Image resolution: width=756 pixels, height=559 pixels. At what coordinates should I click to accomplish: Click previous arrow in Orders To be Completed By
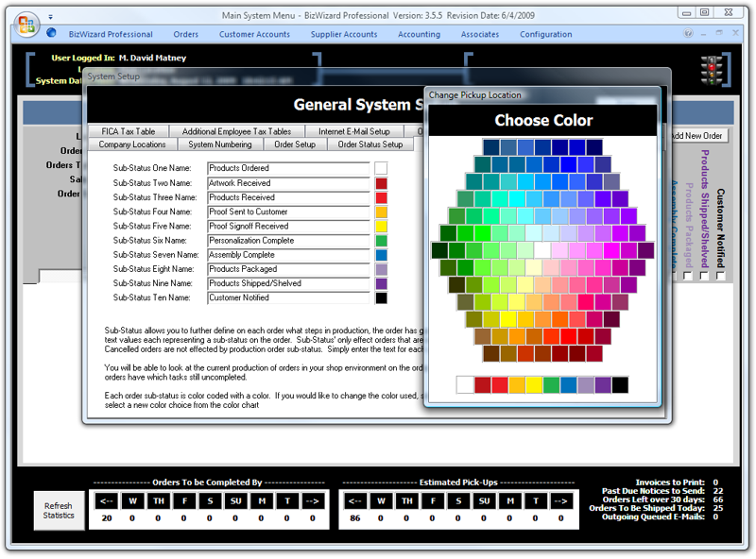pyautogui.click(x=107, y=501)
